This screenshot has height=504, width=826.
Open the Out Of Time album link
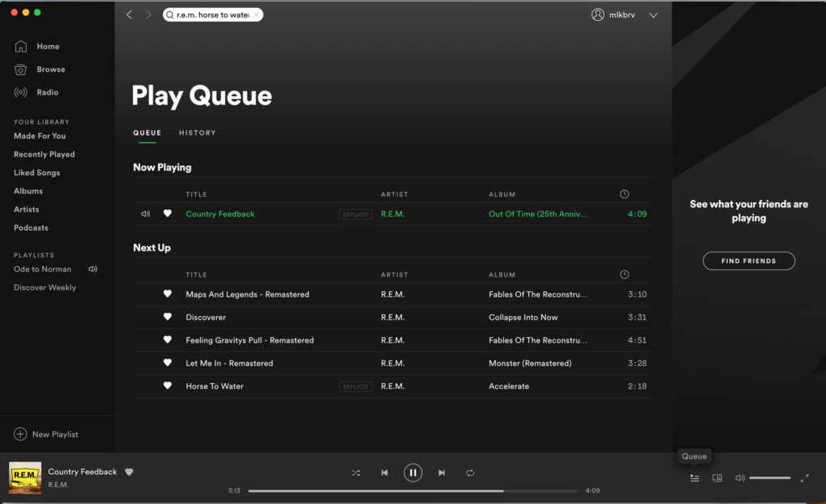point(538,214)
